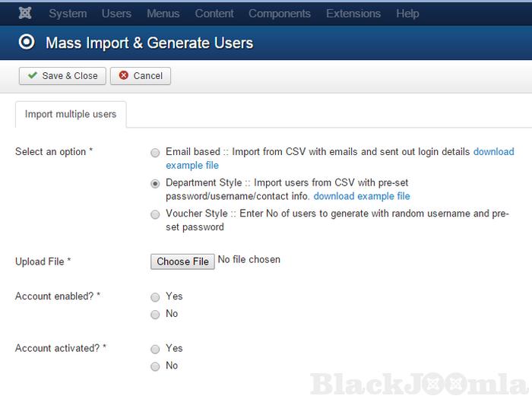
Task: Select the Email based import option
Action: [155, 152]
